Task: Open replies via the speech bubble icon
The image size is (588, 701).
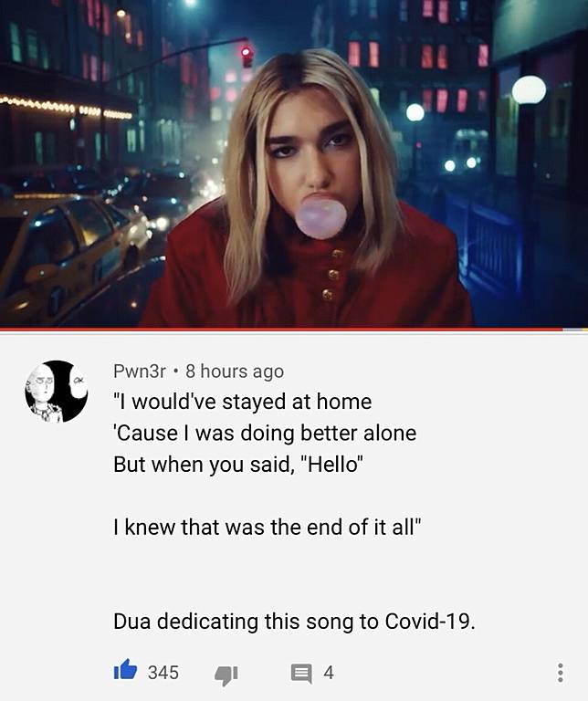Action: coord(301,673)
